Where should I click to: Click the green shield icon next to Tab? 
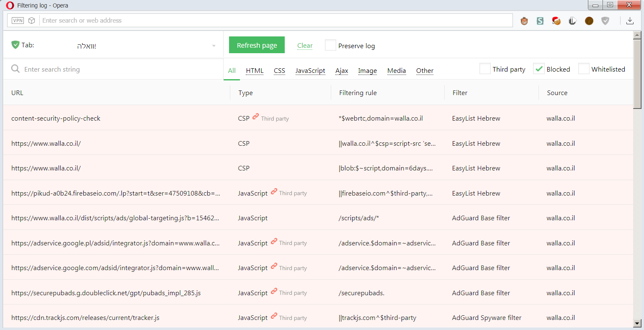point(15,45)
